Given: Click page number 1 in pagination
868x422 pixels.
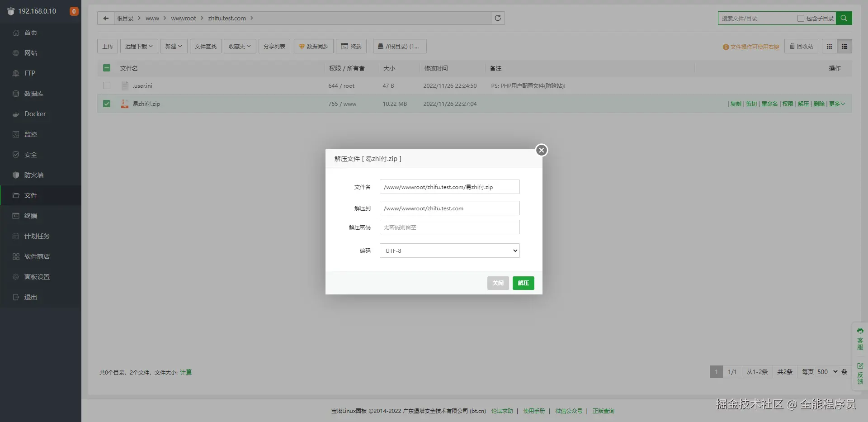Looking at the screenshot, I should click(x=716, y=372).
